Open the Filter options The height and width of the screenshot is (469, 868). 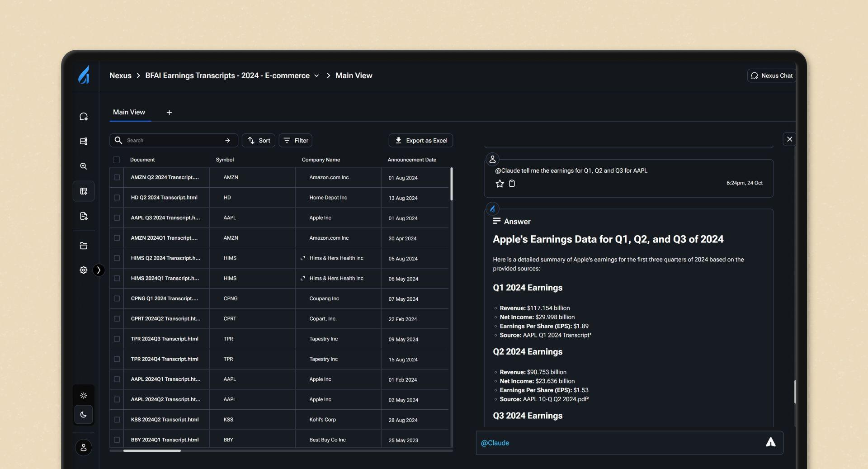(296, 140)
